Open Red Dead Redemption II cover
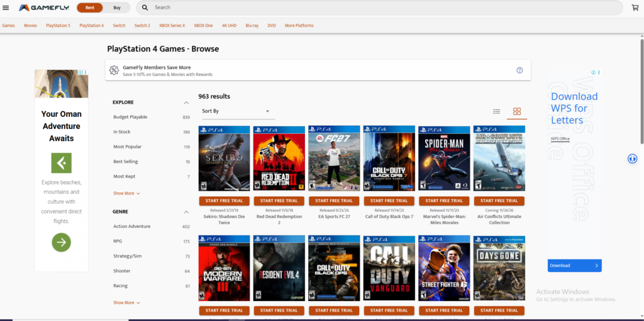 point(279,158)
